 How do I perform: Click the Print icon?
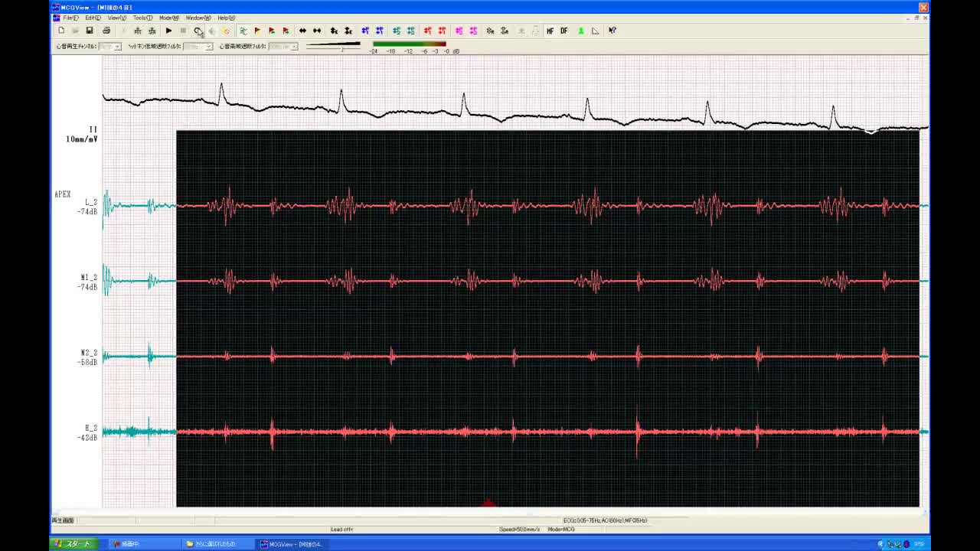(x=106, y=31)
